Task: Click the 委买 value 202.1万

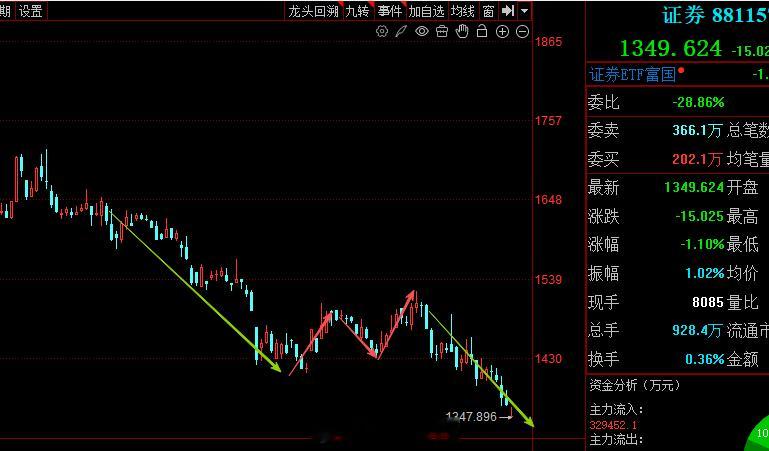Action: pos(697,159)
